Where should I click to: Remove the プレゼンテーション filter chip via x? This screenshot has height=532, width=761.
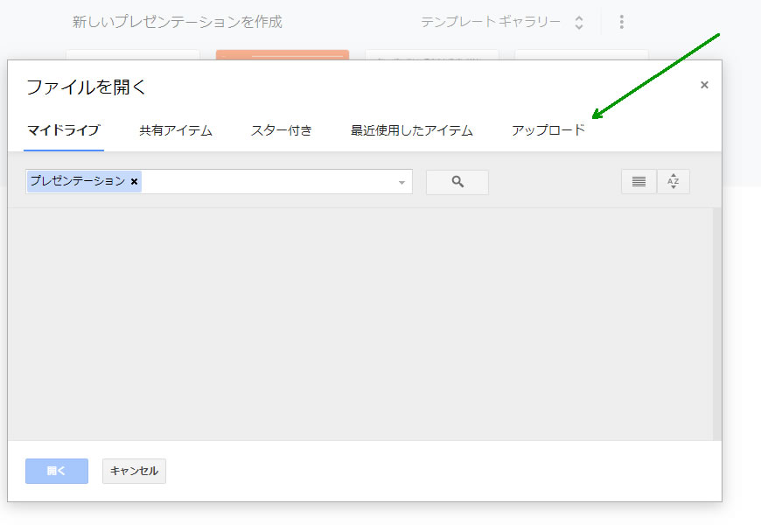tap(134, 181)
